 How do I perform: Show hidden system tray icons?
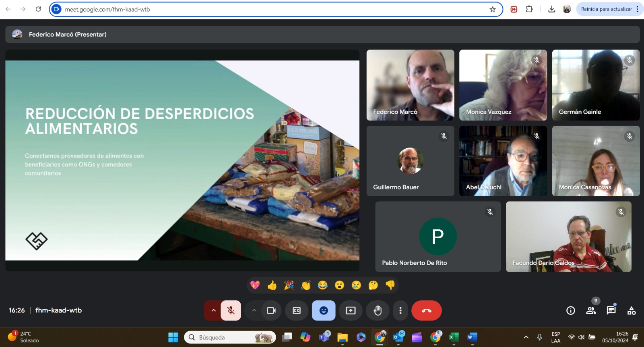(526, 337)
